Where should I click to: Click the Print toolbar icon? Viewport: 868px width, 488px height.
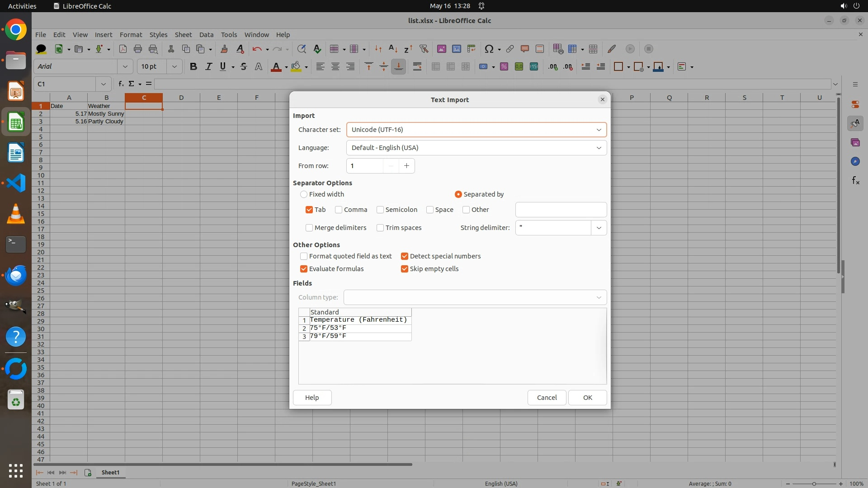coord(138,49)
